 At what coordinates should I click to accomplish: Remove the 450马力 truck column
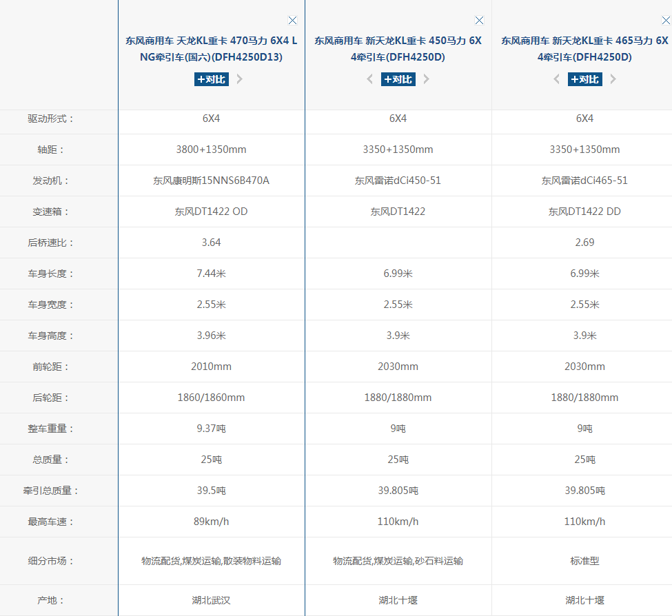coord(479,20)
